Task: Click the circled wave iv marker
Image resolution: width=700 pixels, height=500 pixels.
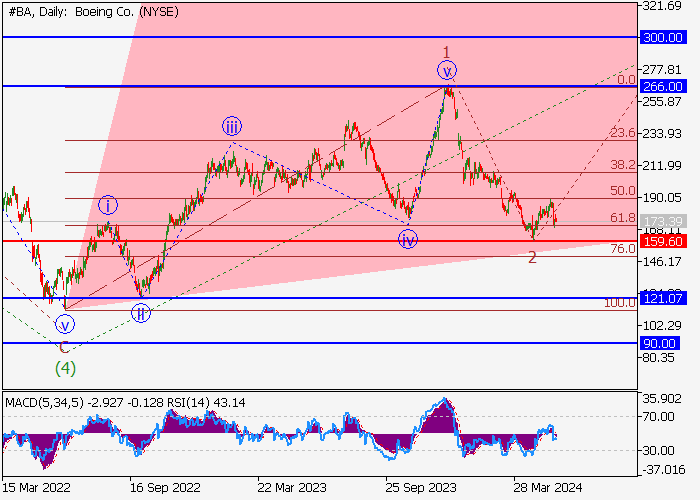Action: [x=408, y=240]
